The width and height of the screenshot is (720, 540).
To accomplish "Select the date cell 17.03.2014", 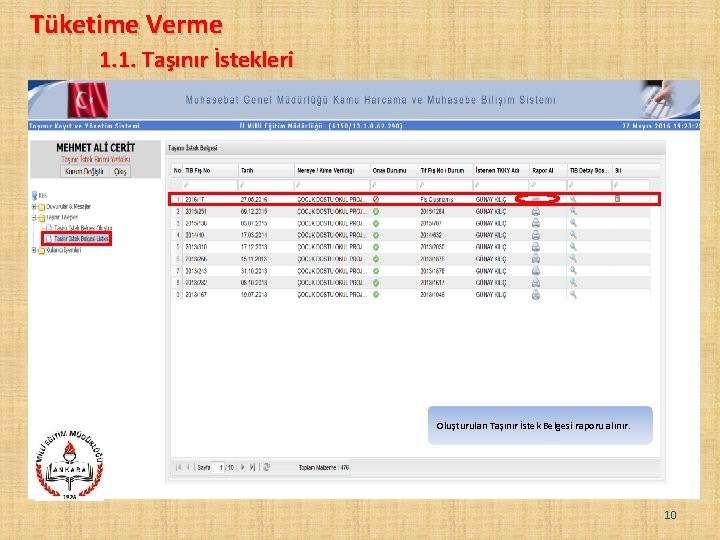I will coord(254,235).
